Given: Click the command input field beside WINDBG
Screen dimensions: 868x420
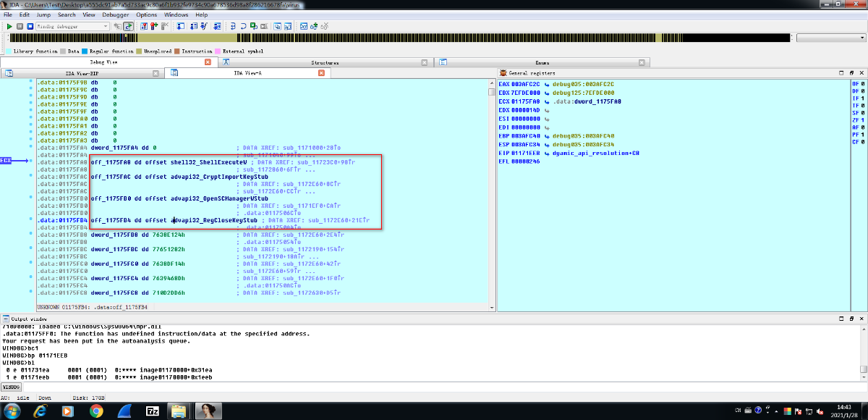Looking at the screenshot, I should [445, 388].
